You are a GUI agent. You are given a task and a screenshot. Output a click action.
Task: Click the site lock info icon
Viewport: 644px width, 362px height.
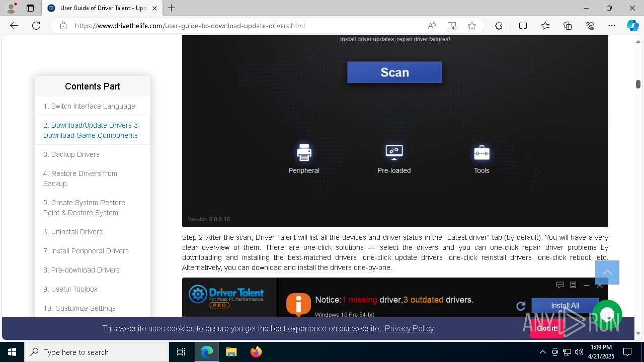[63, 26]
